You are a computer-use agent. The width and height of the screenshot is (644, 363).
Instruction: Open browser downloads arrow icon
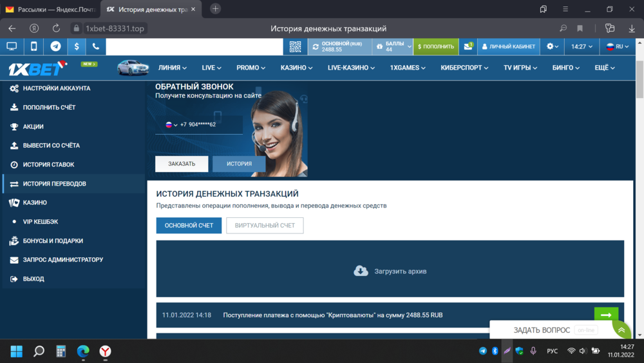tap(632, 28)
